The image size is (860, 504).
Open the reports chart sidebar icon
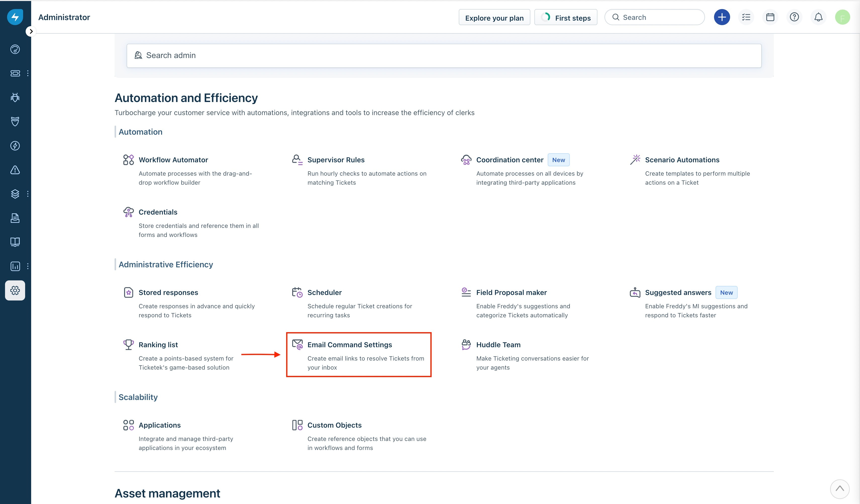(15, 266)
